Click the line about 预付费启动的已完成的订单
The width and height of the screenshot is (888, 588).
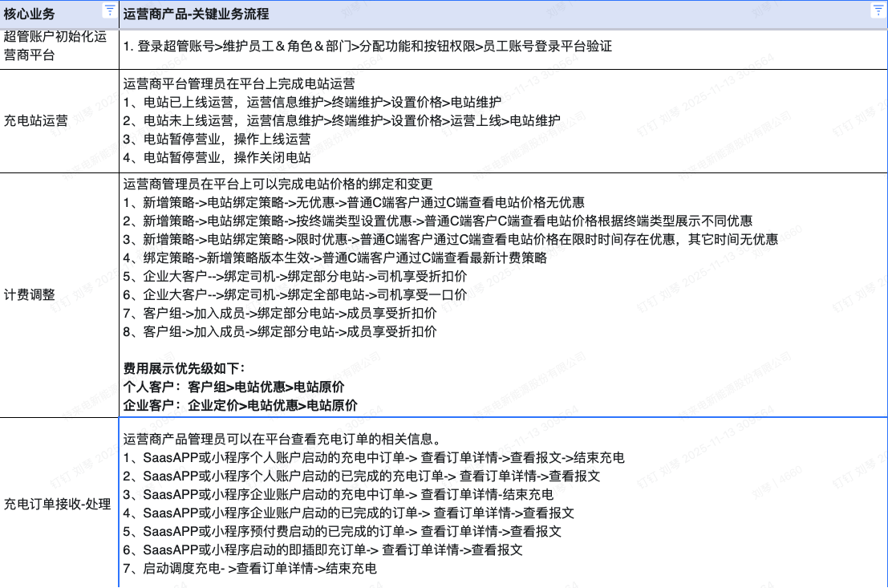343,531
